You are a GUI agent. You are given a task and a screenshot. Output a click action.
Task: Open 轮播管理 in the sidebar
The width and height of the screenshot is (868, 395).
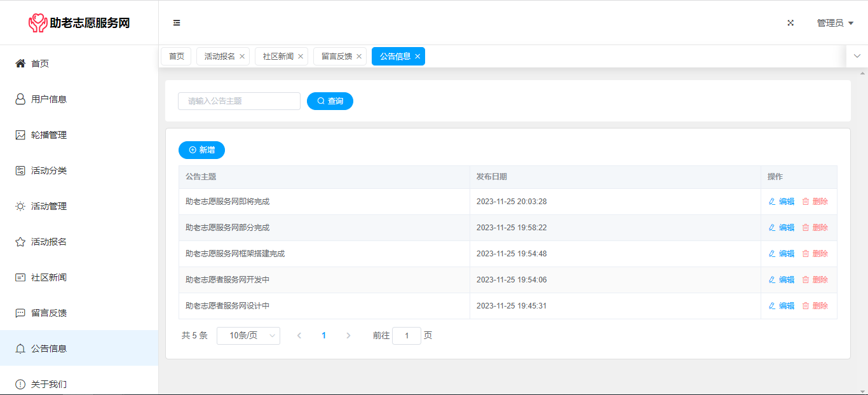[x=48, y=135]
